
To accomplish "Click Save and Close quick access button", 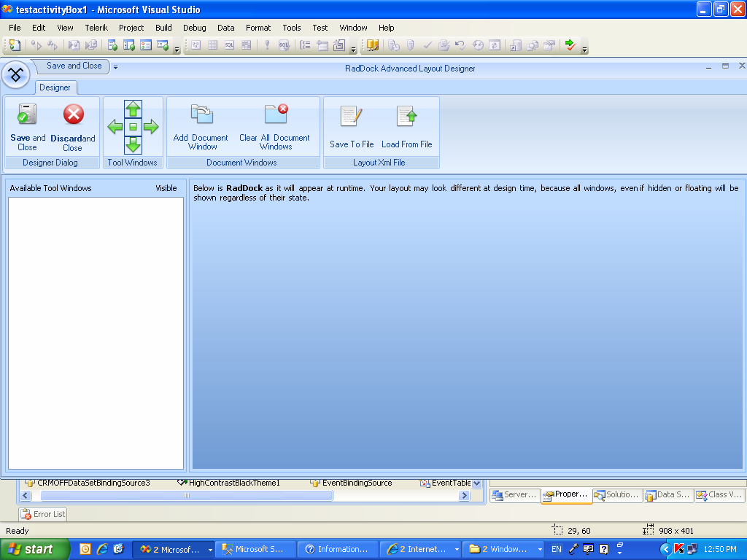I will coord(74,66).
